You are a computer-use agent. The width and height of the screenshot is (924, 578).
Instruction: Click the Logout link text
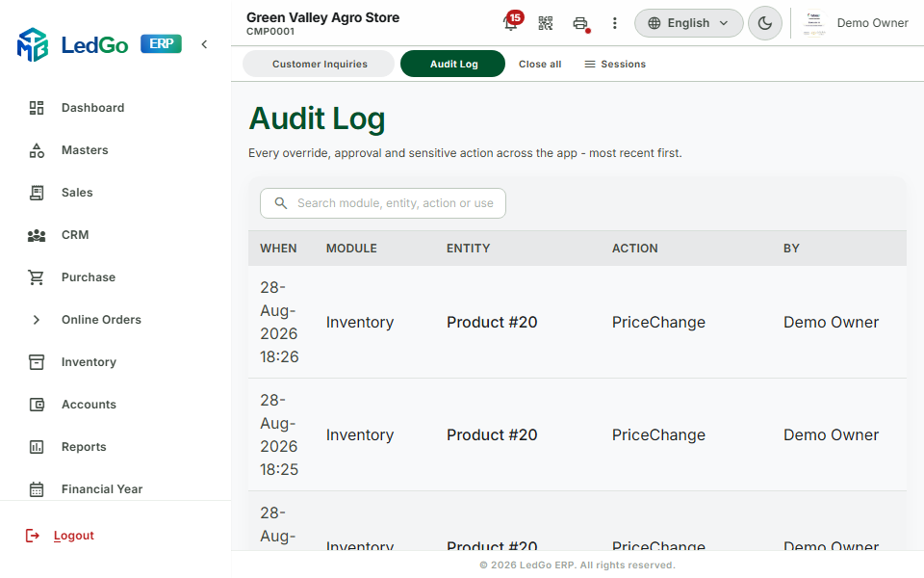point(74,536)
